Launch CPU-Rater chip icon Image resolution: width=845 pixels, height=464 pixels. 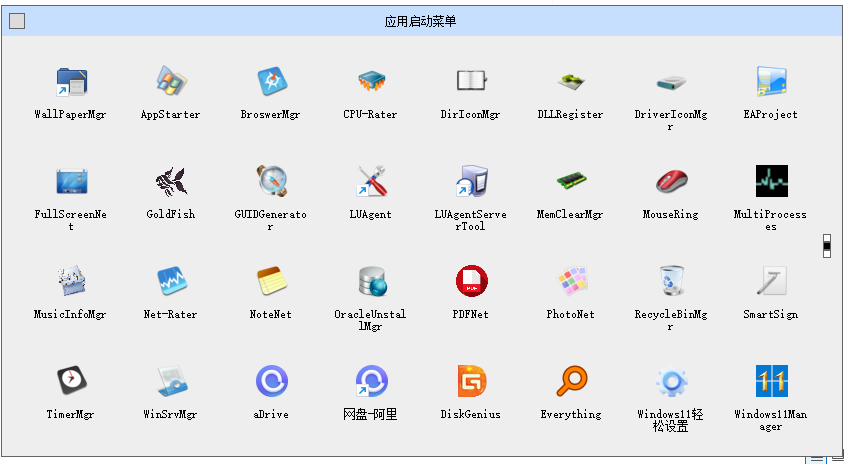pos(372,82)
